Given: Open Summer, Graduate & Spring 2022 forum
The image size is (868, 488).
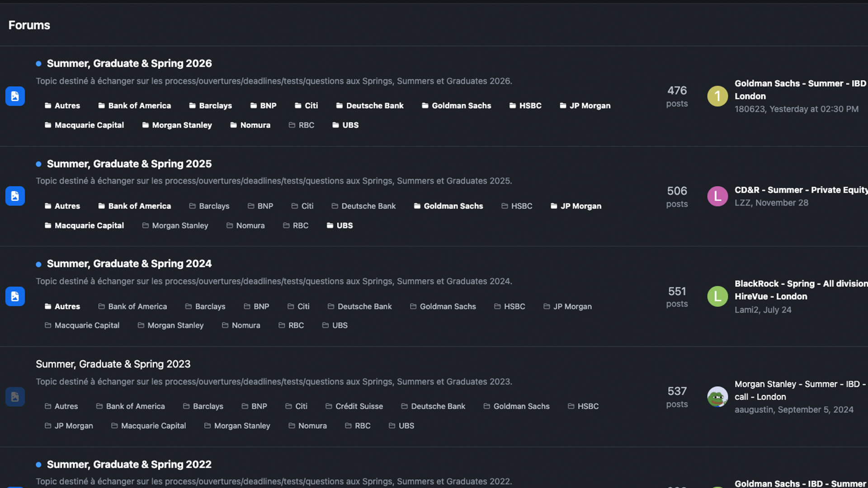Looking at the screenshot, I should pyautogui.click(x=129, y=465).
